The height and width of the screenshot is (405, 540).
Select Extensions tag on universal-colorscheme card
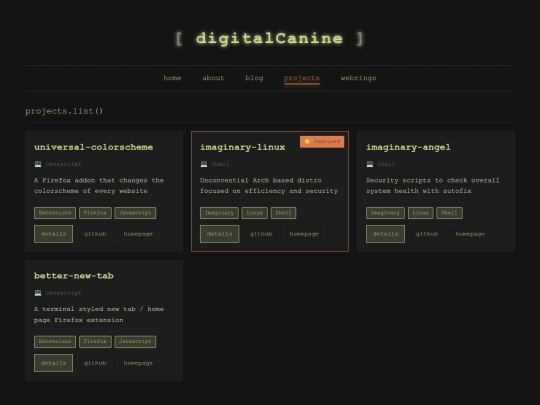point(55,213)
